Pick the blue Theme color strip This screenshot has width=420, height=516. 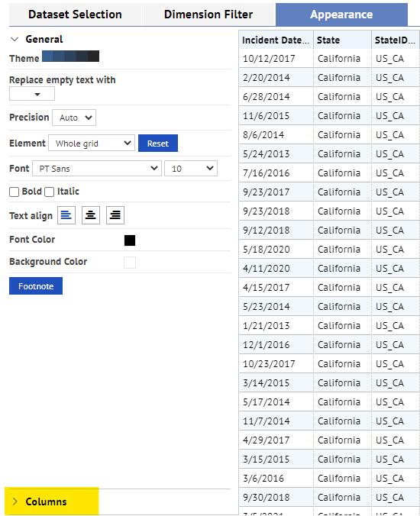point(71,56)
